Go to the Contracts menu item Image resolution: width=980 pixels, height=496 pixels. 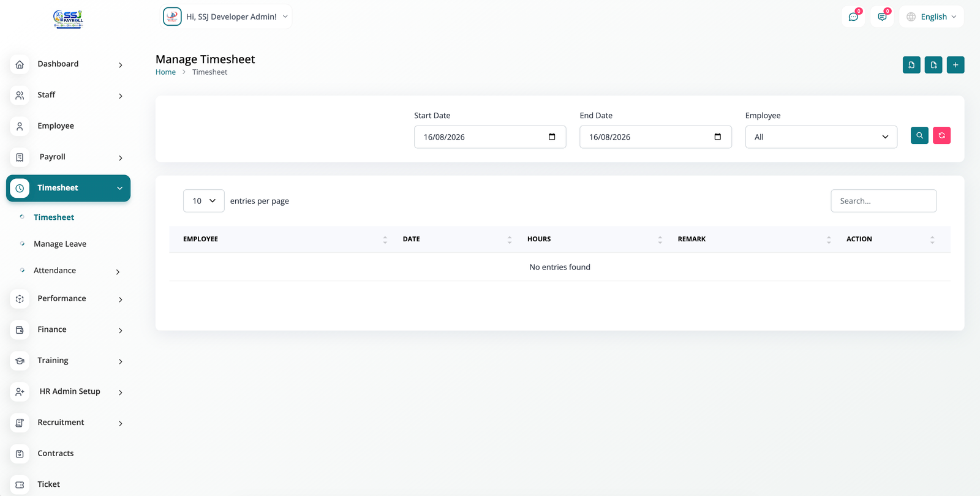point(56,454)
